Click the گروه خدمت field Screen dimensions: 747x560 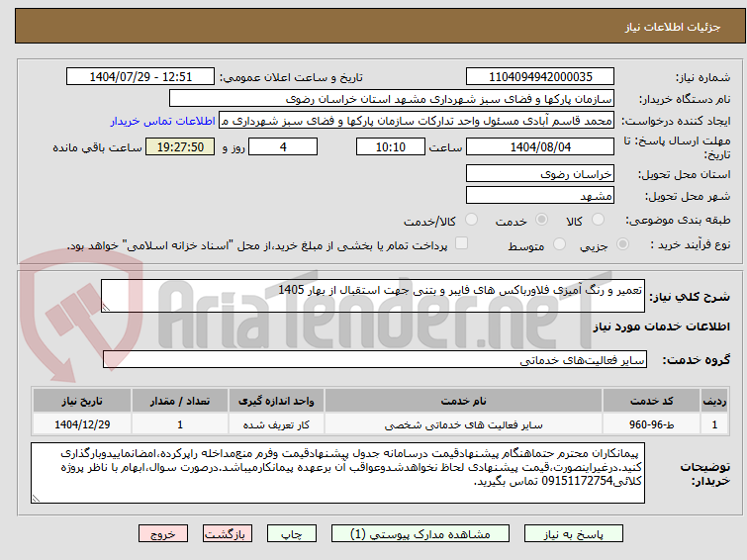tap(374, 360)
